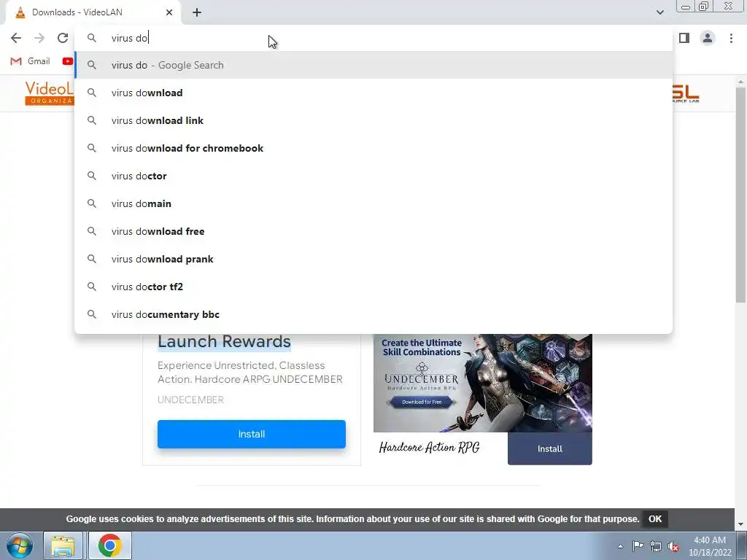Close the Downloads - VideoLAN tab
The height and width of the screenshot is (560, 747).
pos(169,12)
